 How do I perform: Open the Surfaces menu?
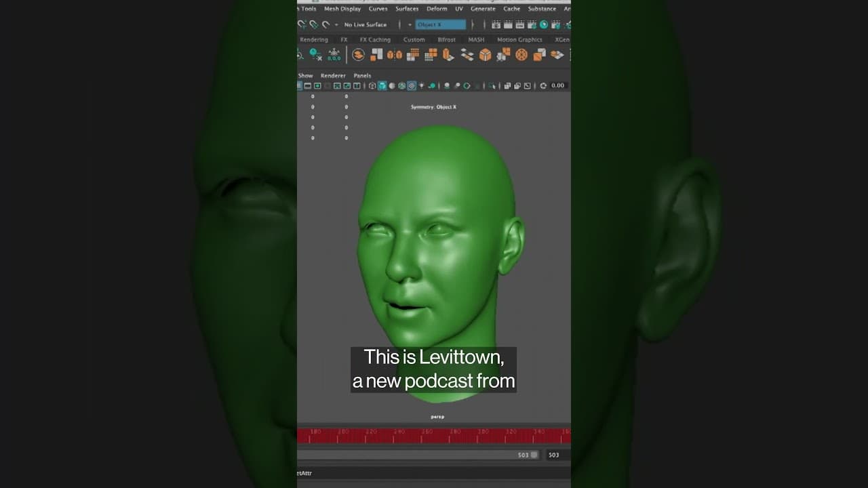(x=408, y=9)
